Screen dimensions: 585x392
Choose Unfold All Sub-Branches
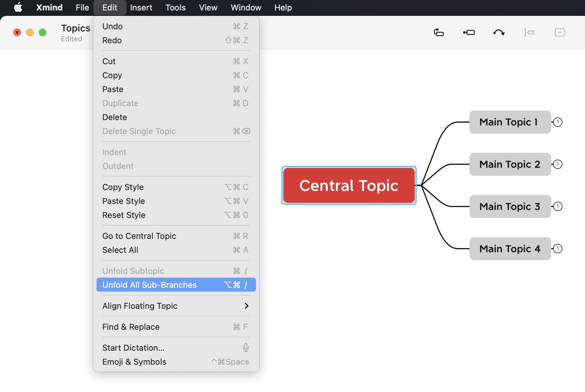(176, 285)
